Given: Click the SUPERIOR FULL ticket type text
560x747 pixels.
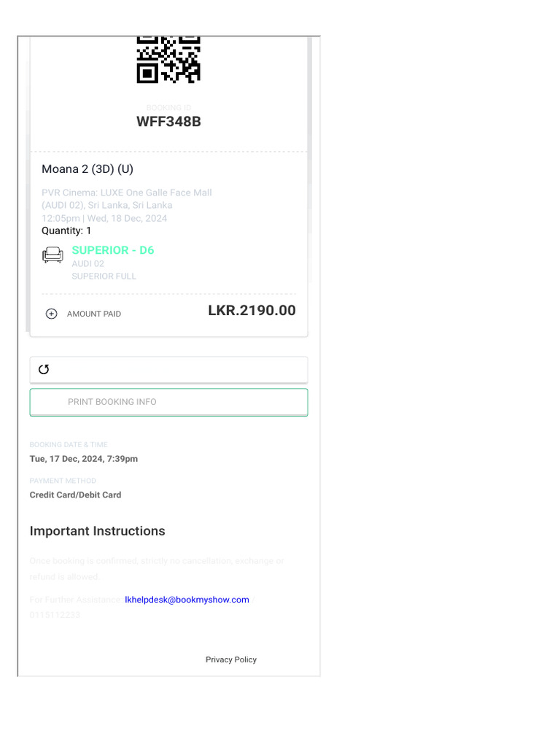Looking at the screenshot, I should [104, 276].
